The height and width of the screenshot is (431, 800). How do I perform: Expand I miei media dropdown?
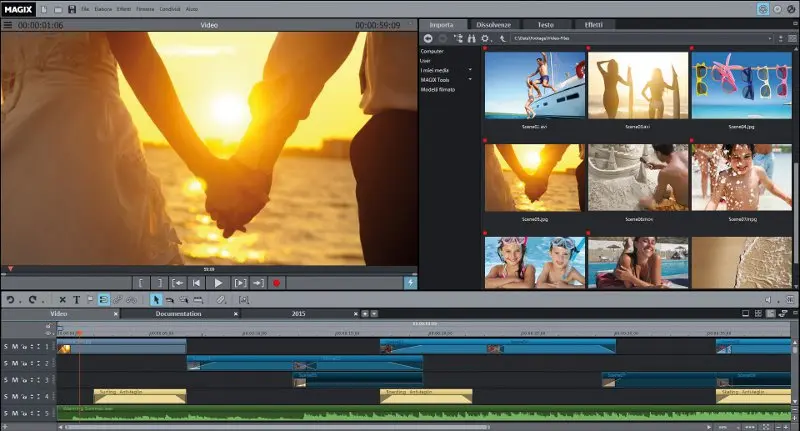click(x=470, y=70)
